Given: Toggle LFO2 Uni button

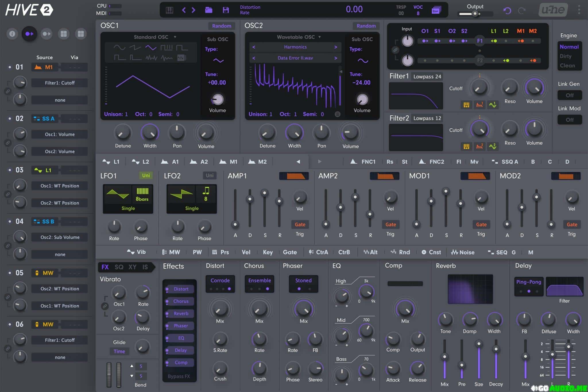Looking at the screenshot, I should pyautogui.click(x=210, y=175).
